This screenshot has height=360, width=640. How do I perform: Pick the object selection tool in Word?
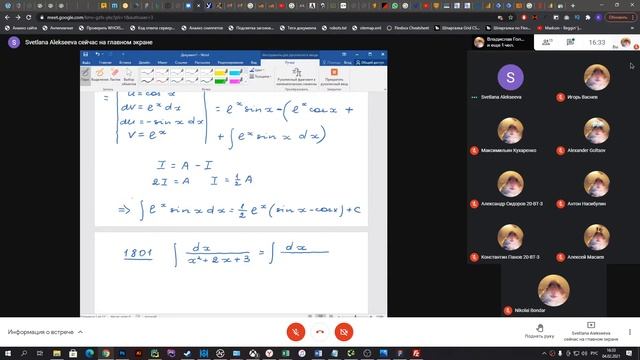129,76
